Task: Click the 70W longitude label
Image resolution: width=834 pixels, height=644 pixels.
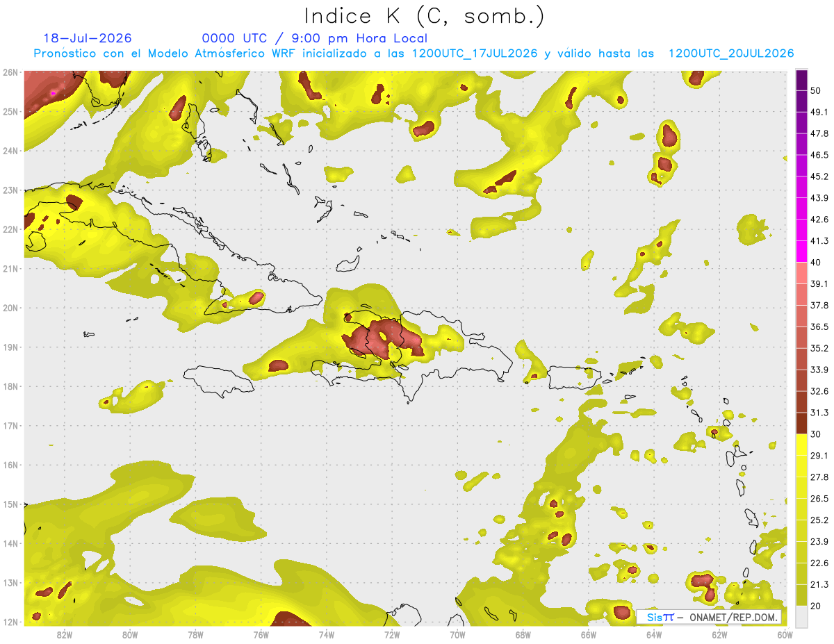Action: click(457, 634)
